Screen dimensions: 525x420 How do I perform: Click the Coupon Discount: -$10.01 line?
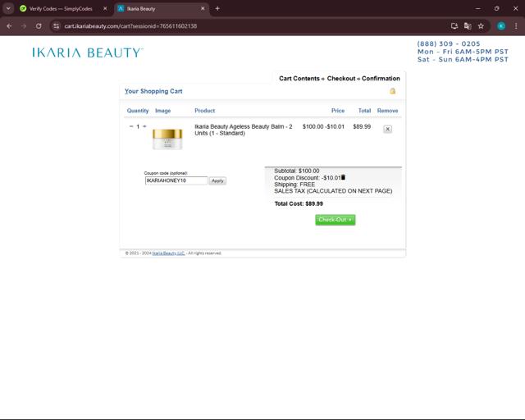point(308,178)
